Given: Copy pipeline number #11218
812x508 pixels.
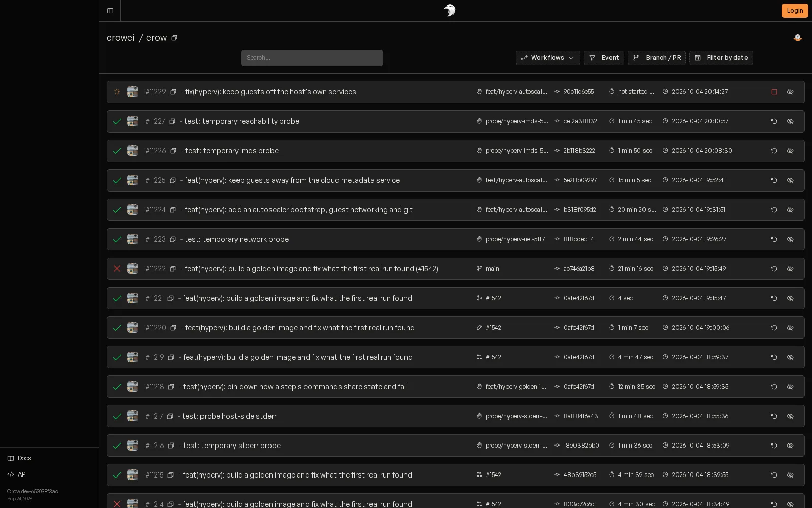Looking at the screenshot, I should click(x=171, y=387).
